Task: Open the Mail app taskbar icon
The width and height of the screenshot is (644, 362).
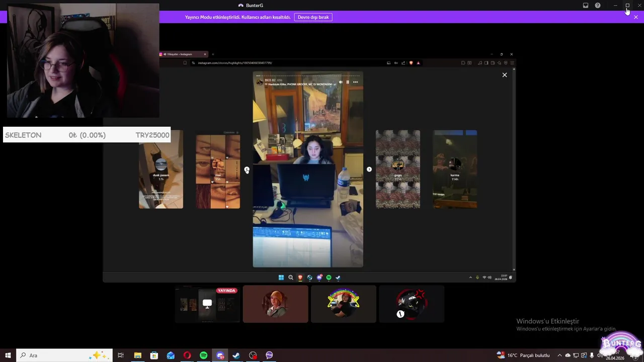Action: [171, 355]
